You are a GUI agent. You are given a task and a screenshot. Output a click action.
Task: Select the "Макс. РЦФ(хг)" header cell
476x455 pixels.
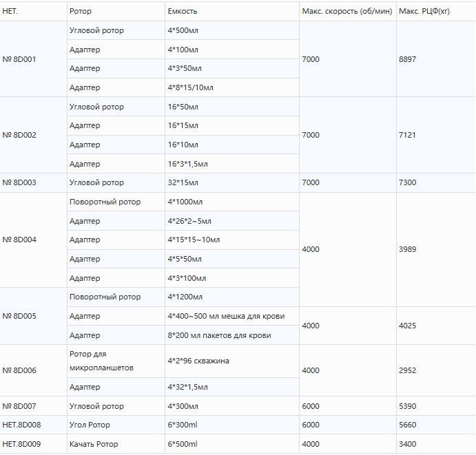(424, 12)
